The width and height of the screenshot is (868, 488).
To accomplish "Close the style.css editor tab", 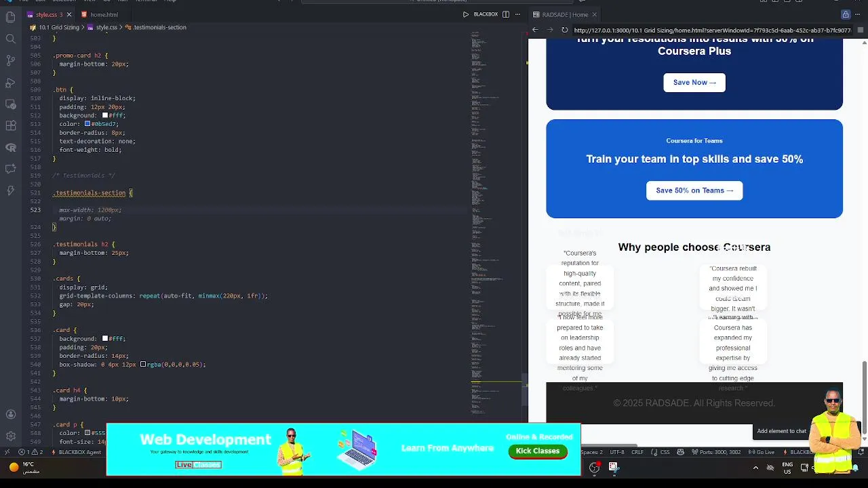I will coord(68,14).
